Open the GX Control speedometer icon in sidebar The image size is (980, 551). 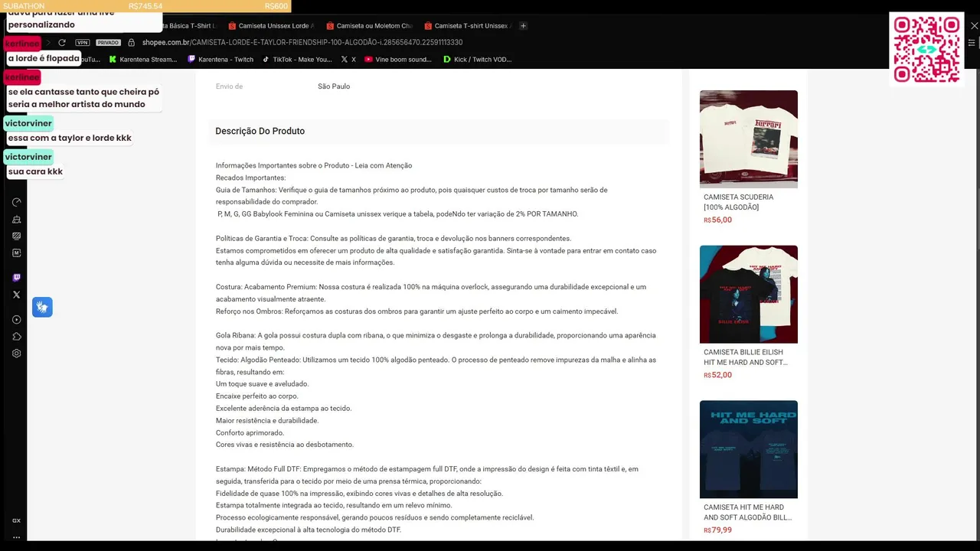coord(17,203)
